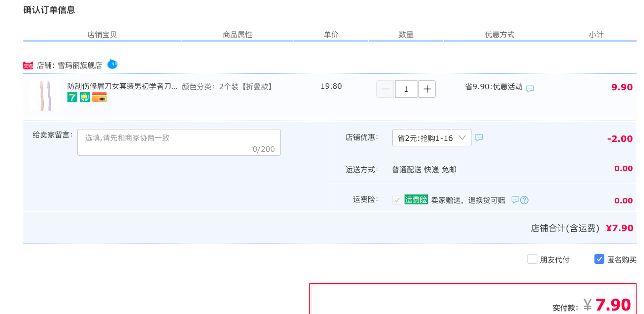
Task: Click the store discount amount -2.00
Action: (x=620, y=139)
